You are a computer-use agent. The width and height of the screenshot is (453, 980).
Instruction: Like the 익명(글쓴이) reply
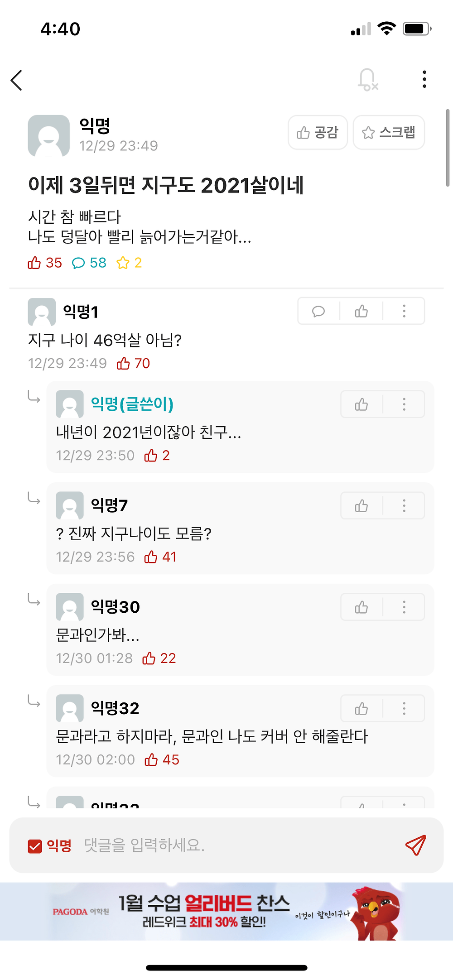pyautogui.click(x=361, y=404)
